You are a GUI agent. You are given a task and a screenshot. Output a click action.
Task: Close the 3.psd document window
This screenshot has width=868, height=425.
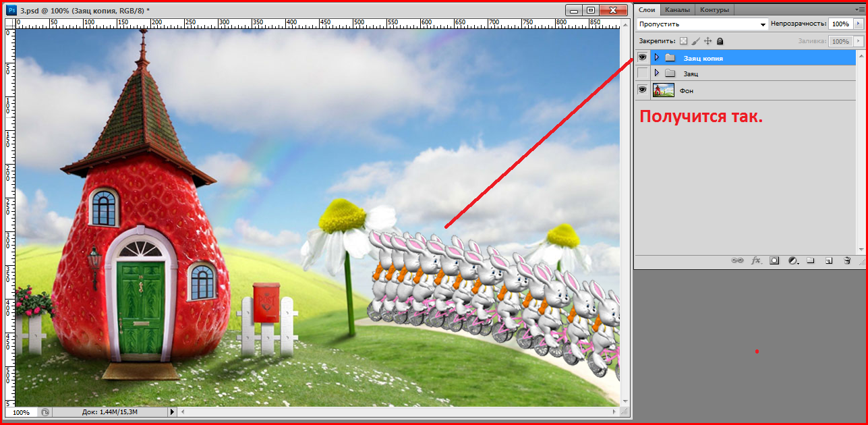click(x=614, y=10)
